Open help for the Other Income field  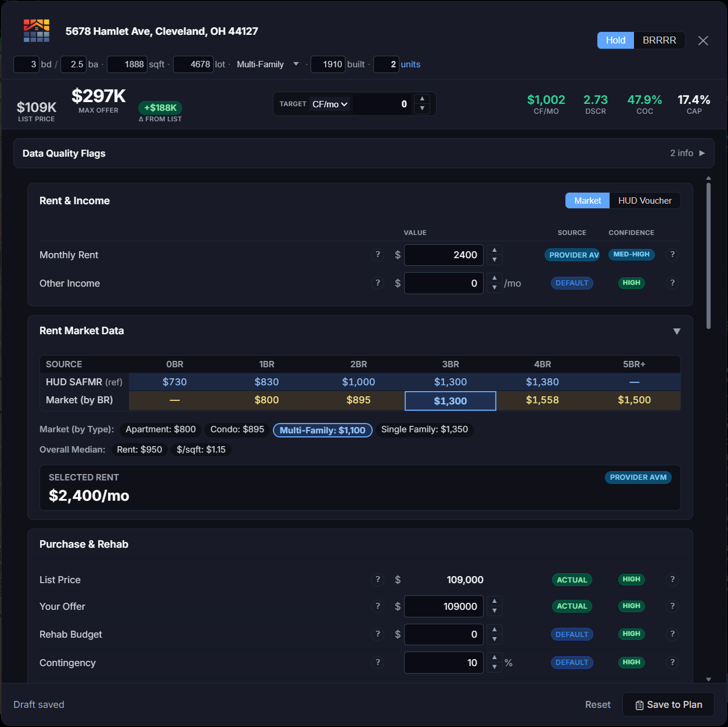tap(377, 283)
